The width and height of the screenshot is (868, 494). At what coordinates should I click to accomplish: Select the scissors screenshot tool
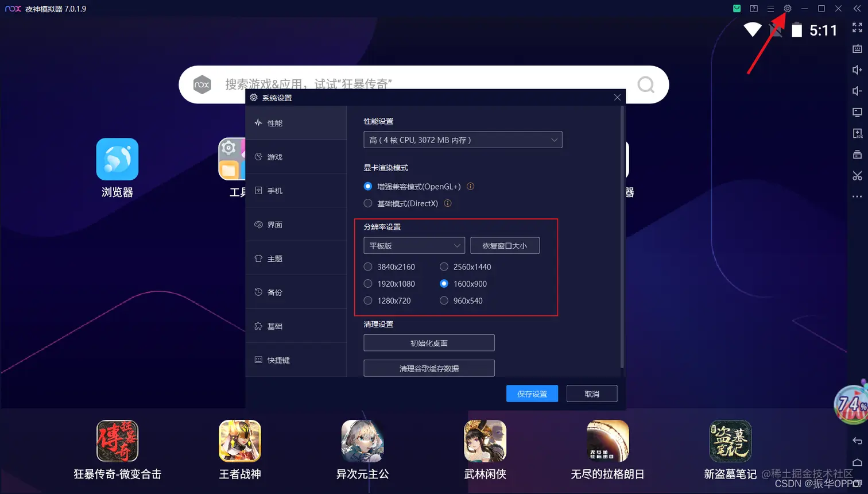point(857,176)
